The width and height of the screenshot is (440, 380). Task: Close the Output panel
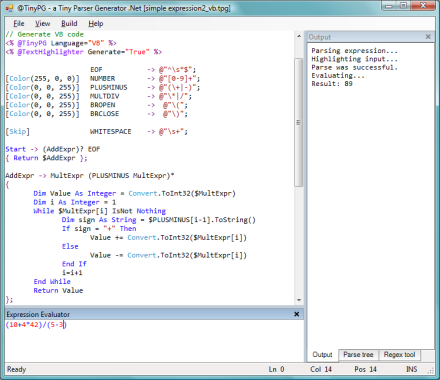tap(428, 37)
